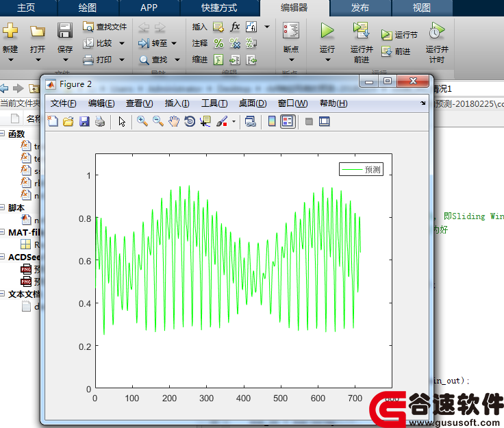The height and width of the screenshot is (428, 504).
Task: Click Show Plot Tools and Dock icon
Action: 325,121
